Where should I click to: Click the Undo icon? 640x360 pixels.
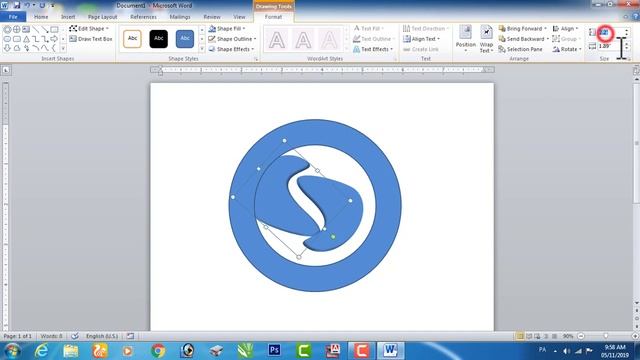point(27,5)
